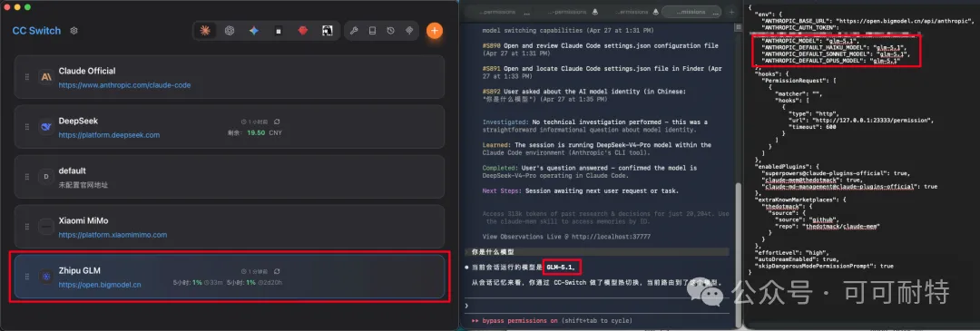This screenshot has height=331, width=980.
Task: Click the Xiaomi MiMo provider logo
Action: pos(45,227)
